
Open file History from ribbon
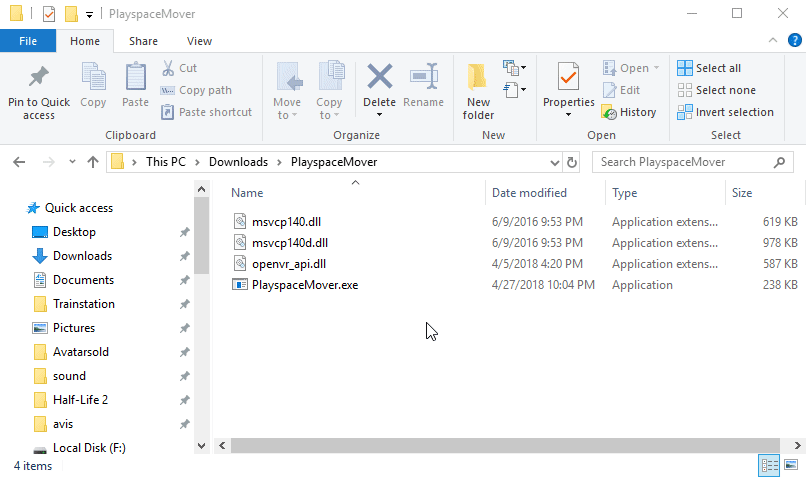coord(629,112)
